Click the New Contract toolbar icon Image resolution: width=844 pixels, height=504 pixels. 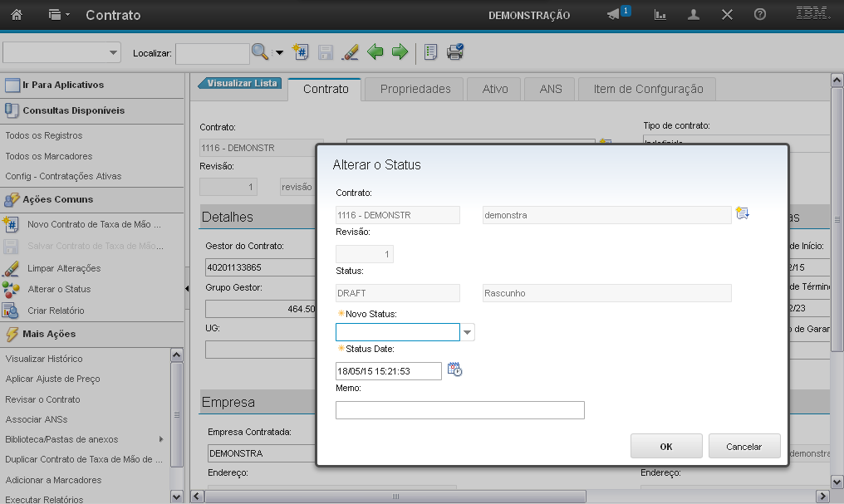(x=302, y=52)
